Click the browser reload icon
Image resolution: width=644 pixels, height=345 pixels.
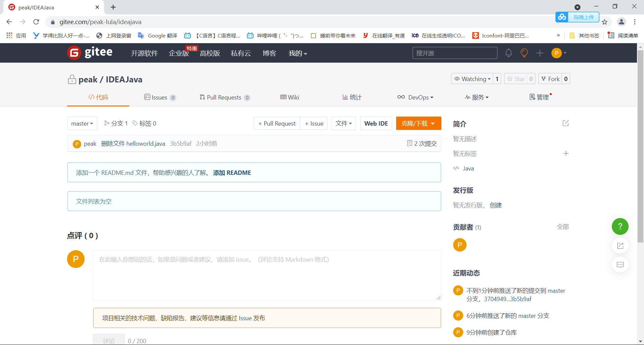tap(36, 22)
